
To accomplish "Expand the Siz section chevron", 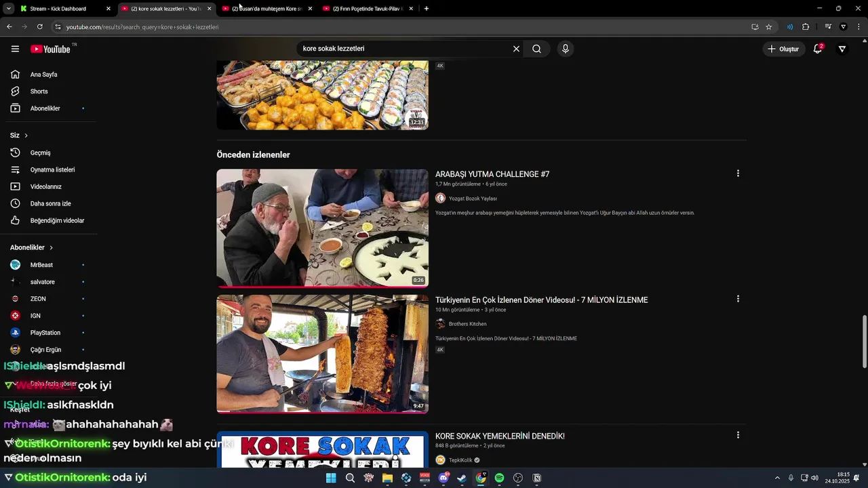I will point(26,136).
